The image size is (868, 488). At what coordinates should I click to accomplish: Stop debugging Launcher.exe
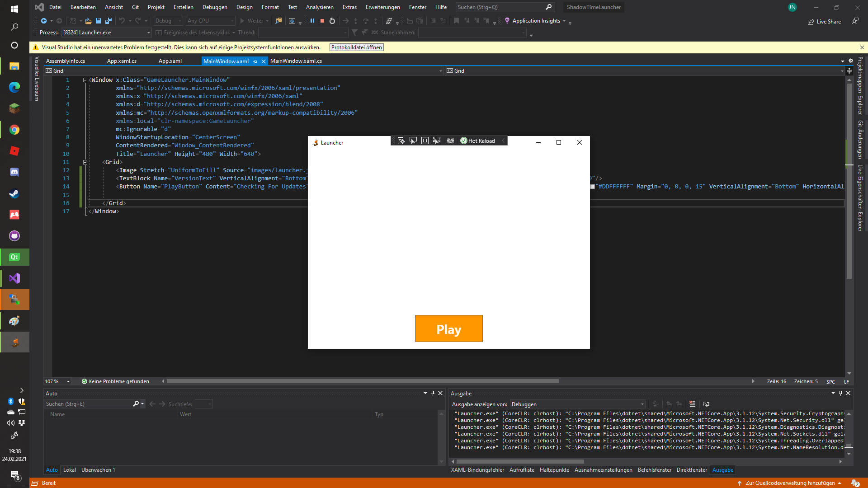[322, 21]
